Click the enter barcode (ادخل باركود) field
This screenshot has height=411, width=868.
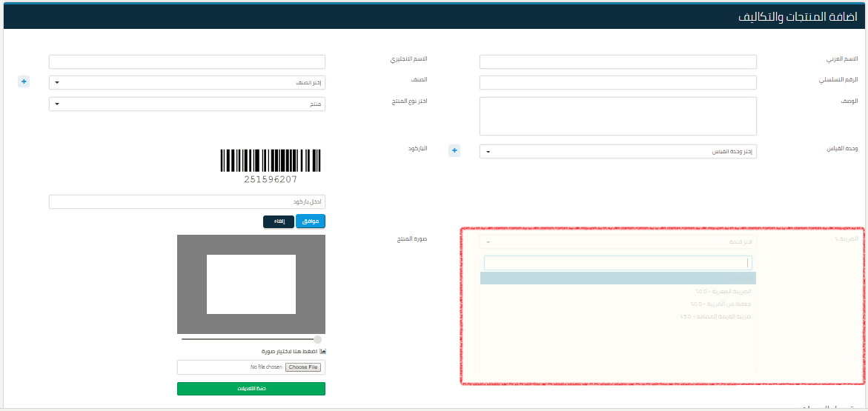[x=187, y=201]
